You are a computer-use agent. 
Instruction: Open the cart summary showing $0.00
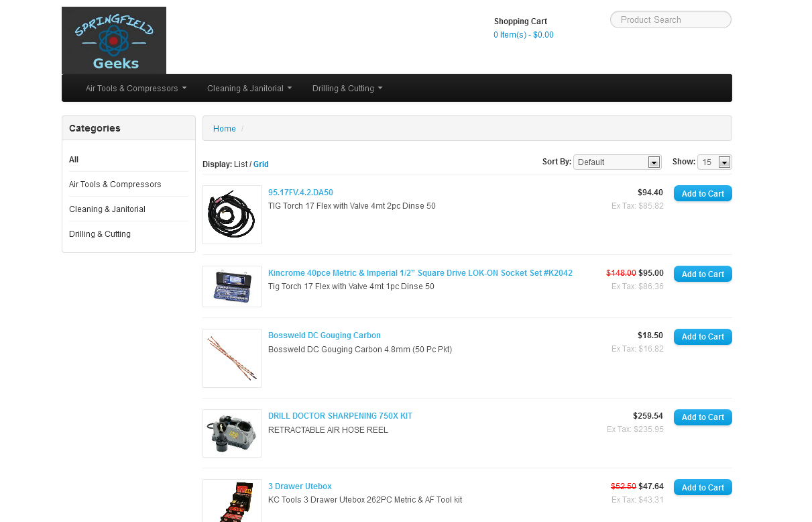[x=523, y=34]
